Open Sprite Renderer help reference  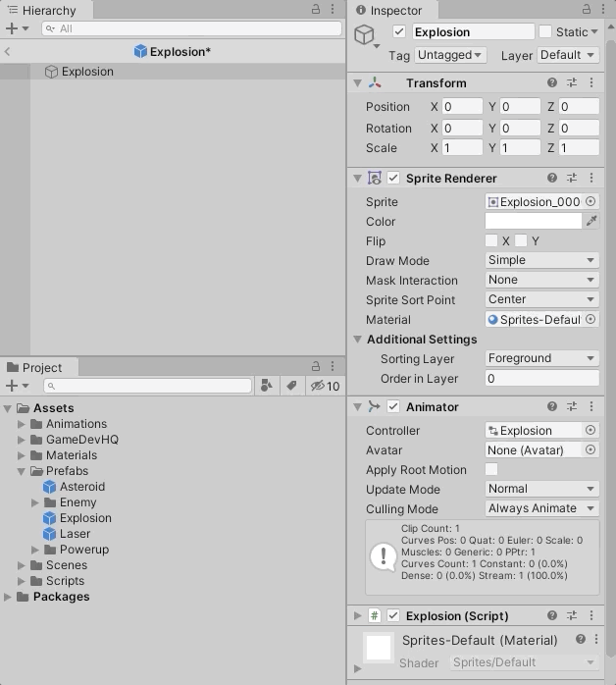click(x=552, y=178)
